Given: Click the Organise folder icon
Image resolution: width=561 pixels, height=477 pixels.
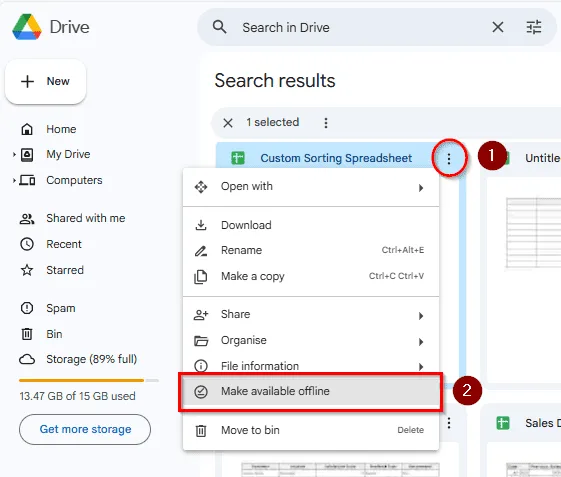Looking at the screenshot, I should [201, 341].
